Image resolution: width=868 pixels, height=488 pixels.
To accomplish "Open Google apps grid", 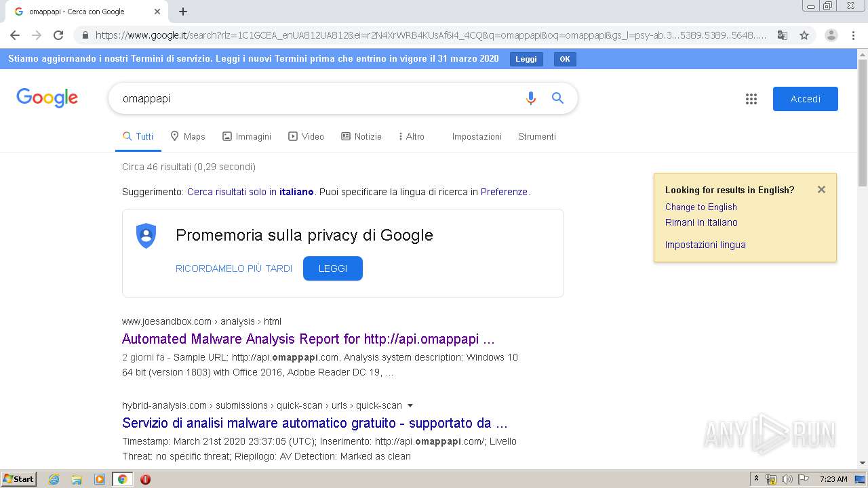I will click(x=751, y=99).
